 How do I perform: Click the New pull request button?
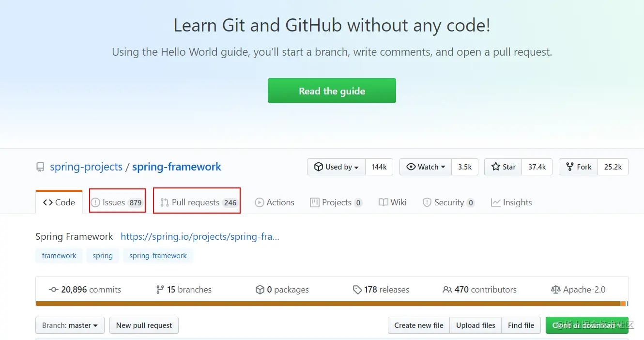point(144,325)
